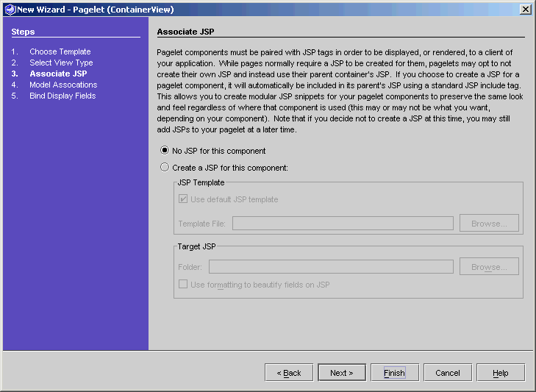Viewport: 536px width, 392px height.
Task: Cancel the pagelet wizard
Action: (448, 372)
